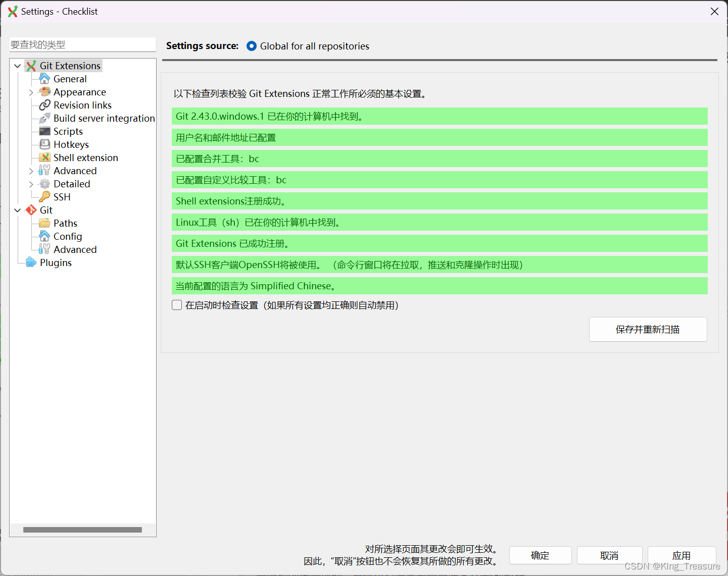
Task: Confirm with the 确定 button
Action: click(x=540, y=555)
